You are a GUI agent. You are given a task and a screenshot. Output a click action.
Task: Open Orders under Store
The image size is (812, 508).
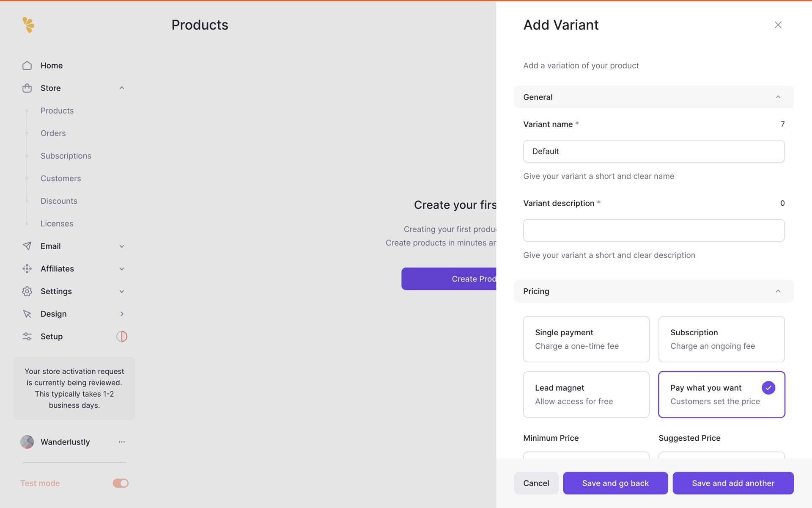[x=53, y=133]
